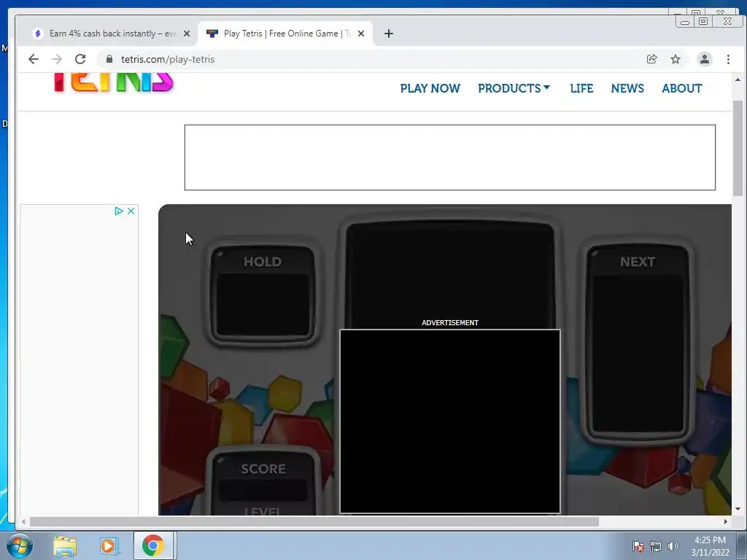The image size is (747, 560).
Task: Expand the PRODUCTS dropdown menu
Action: click(514, 88)
